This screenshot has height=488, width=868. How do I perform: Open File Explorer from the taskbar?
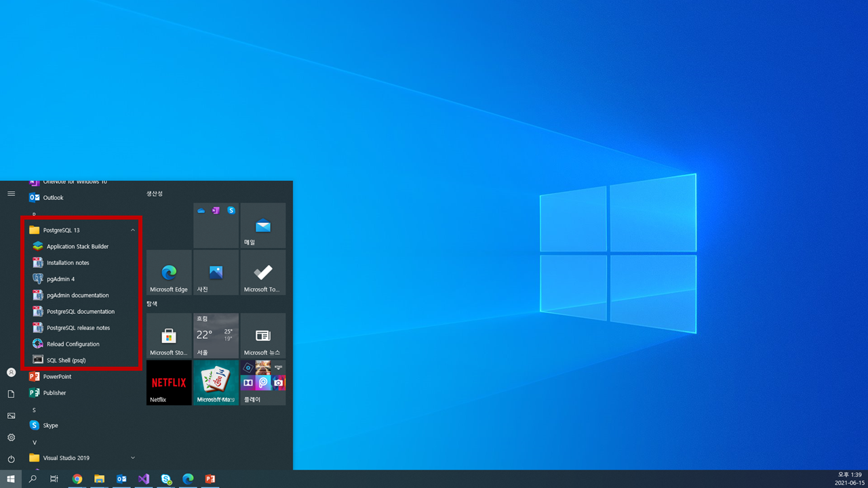pyautogui.click(x=99, y=479)
